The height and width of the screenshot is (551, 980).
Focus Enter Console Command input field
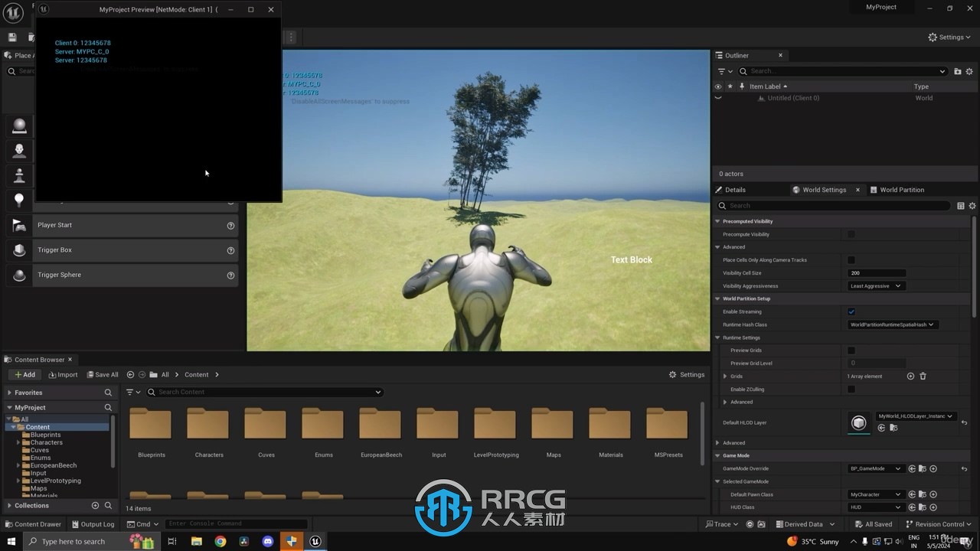[236, 524]
